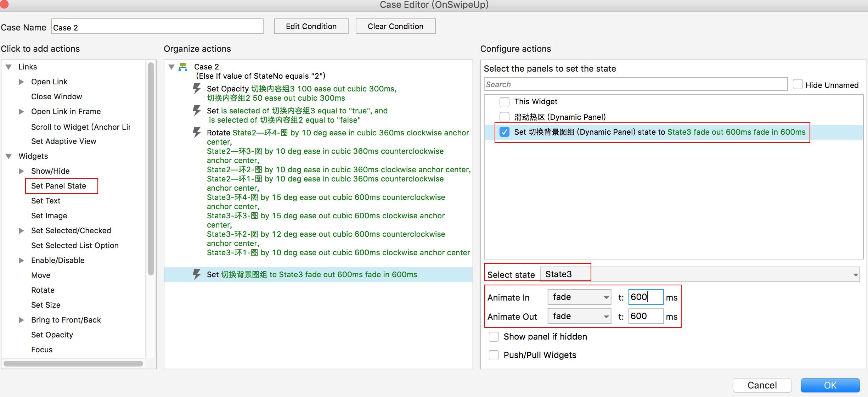
Task: Click the OK button
Action: (x=830, y=385)
